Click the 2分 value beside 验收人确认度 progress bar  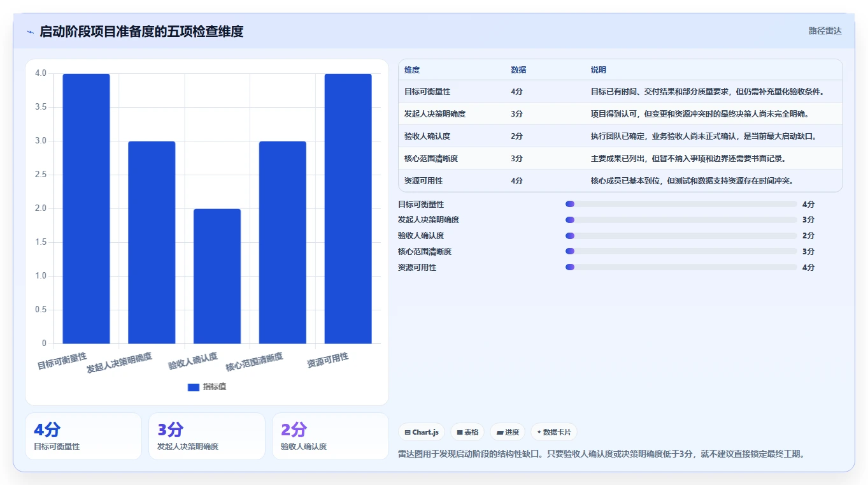coord(808,236)
